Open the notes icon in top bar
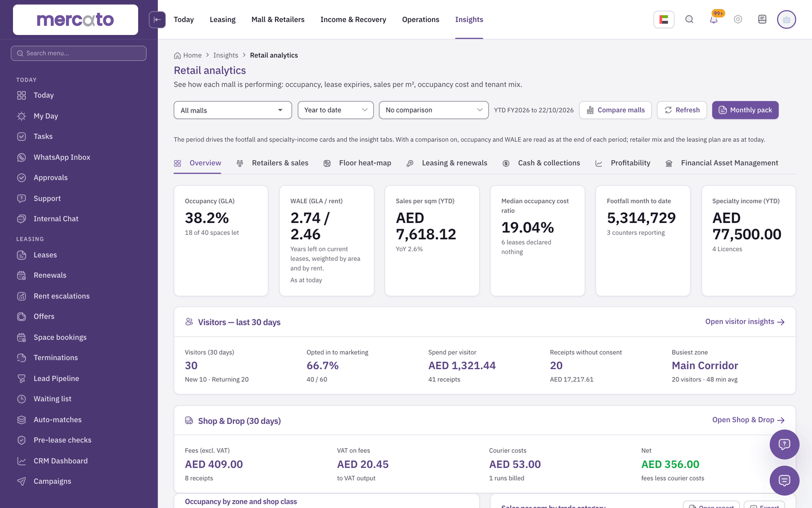The image size is (812, 508). click(762, 20)
